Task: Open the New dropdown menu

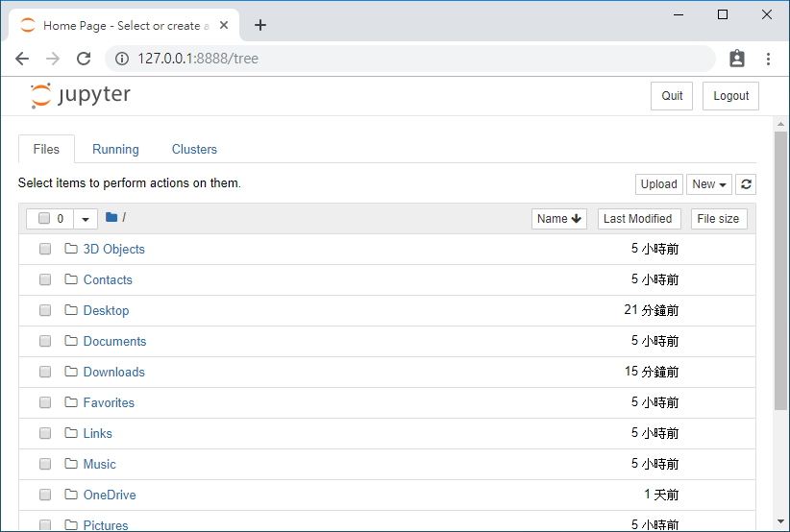Action: point(709,184)
